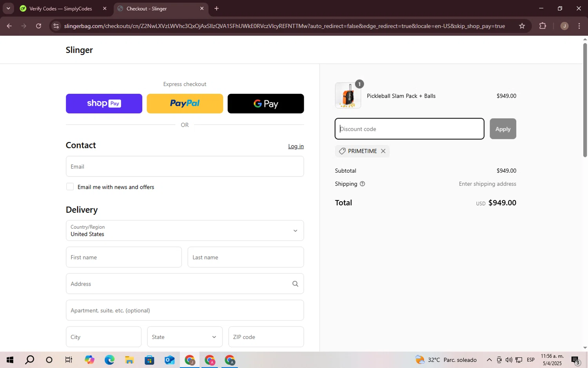The height and width of the screenshot is (368, 588).
Task: Open Chrome's three-dot menu
Action: (579, 26)
